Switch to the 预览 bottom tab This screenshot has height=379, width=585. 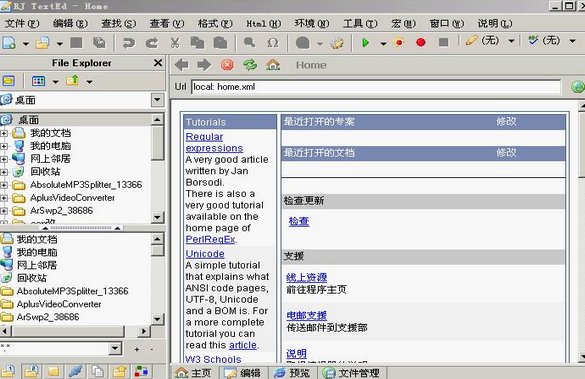click(x=292, y=373)
